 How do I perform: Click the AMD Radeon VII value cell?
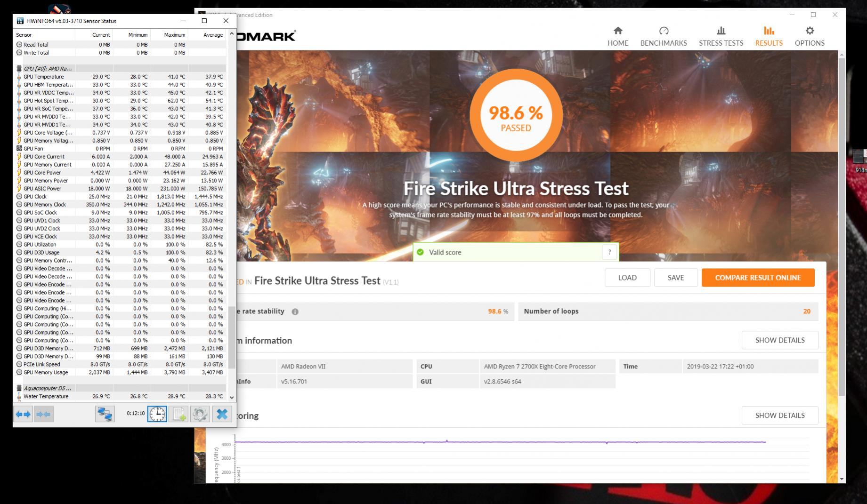click(344, 367)
